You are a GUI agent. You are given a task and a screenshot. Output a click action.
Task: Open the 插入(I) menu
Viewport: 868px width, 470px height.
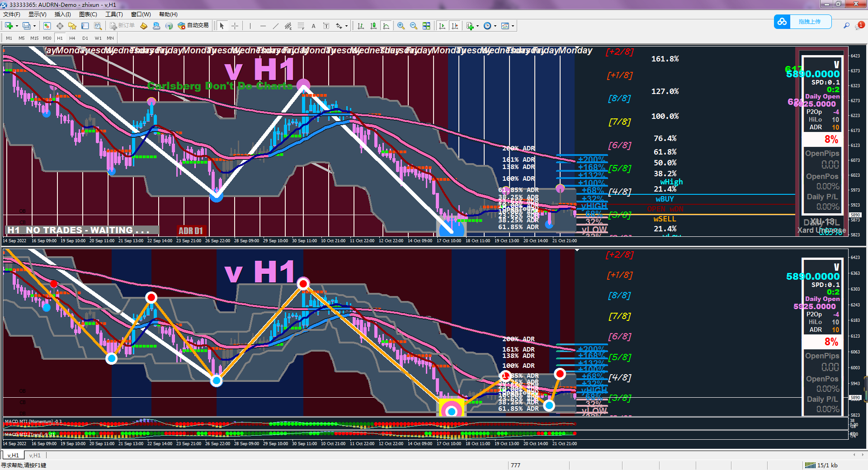point(63,14)
